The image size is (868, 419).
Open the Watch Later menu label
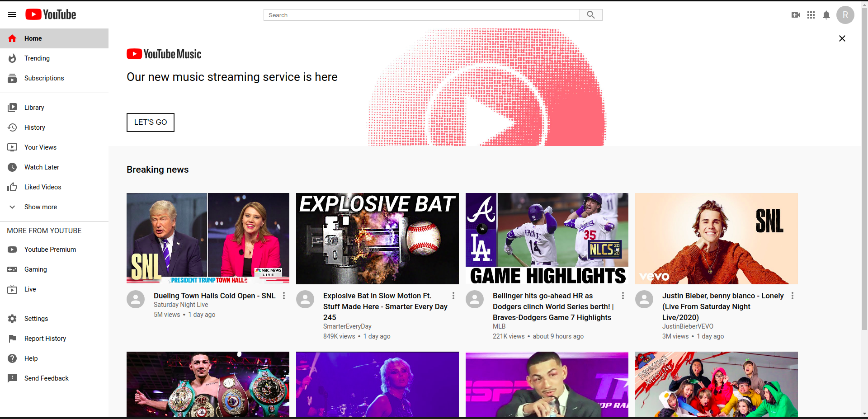(x=42, y=167)
